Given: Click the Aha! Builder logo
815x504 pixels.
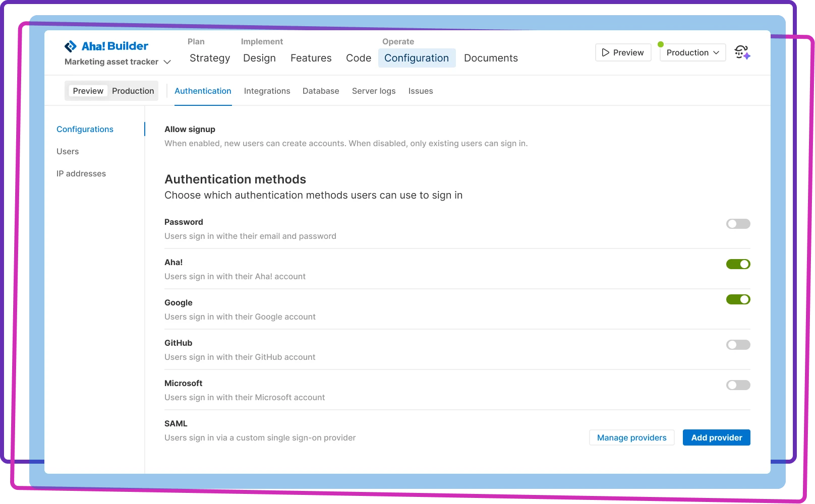Looking at the screenshot, I should pyautogui.click(x=106, y=46).
